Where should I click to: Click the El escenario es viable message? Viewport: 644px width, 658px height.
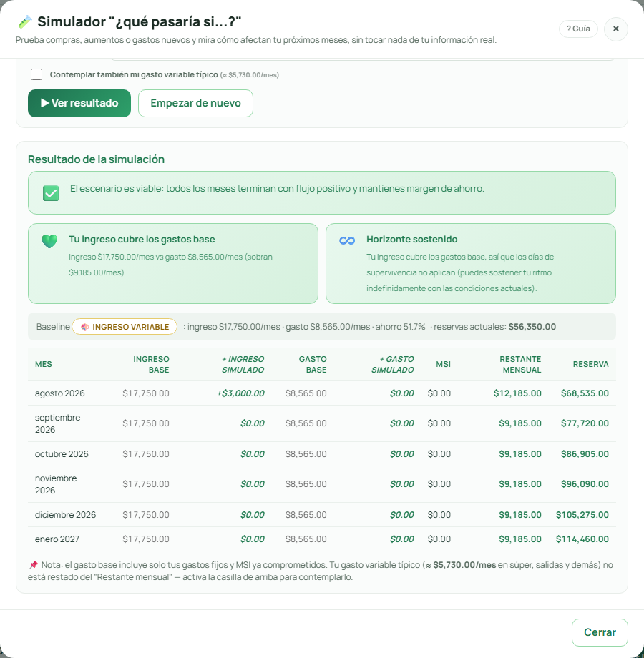(277, 189)
